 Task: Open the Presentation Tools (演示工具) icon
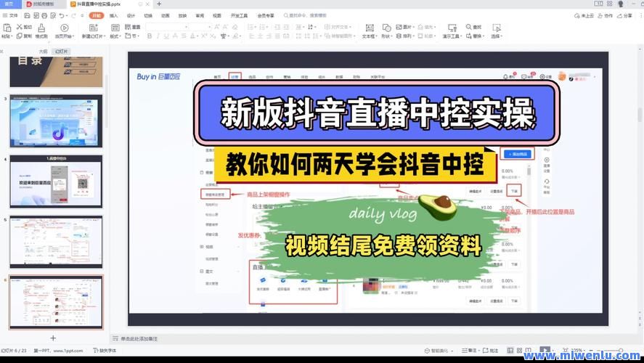(x=454, y=30)
